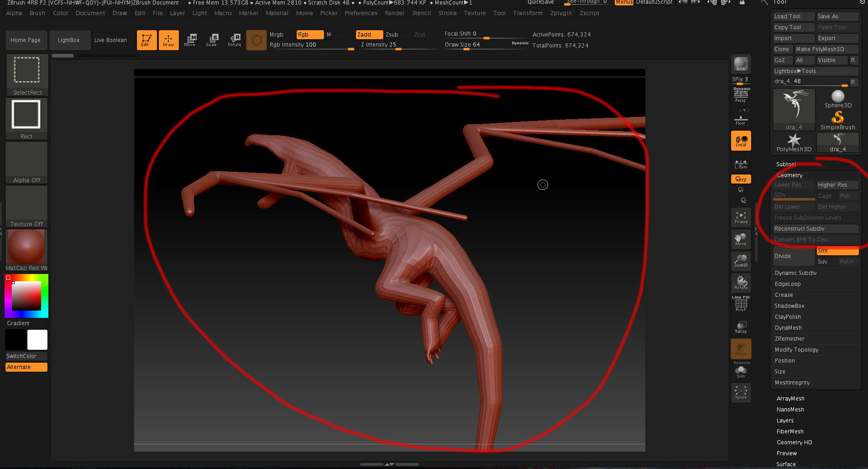Click the BPR render icon
Viewport: 868px width, 469px height.
click(741, 64)
